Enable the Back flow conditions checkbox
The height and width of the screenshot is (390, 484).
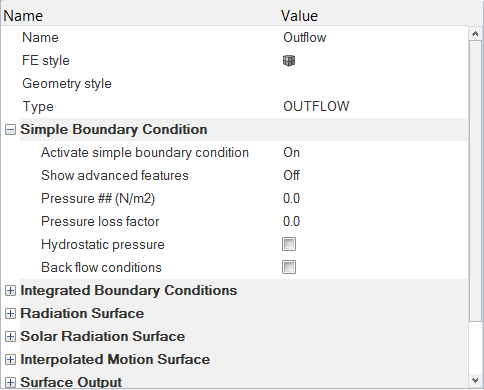(289, 267)
